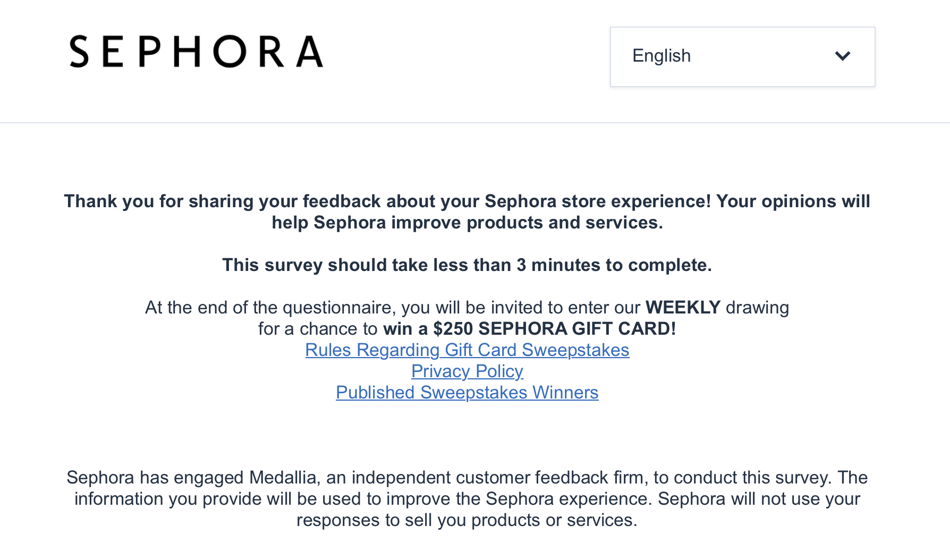Click the Sephora wordmark to return home
Viewport: 950px width, 560px height.
[195, 52]
